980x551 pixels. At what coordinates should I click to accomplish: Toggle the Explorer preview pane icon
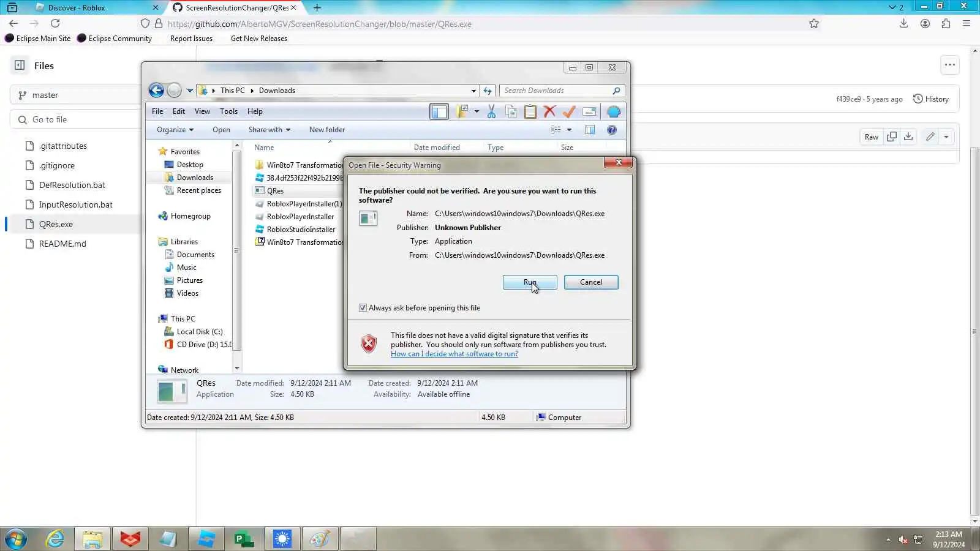(590, 130)
